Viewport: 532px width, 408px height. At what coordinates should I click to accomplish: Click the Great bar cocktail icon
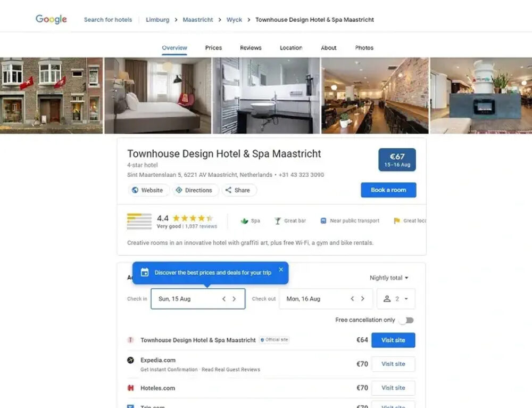(x=278, y=221)
